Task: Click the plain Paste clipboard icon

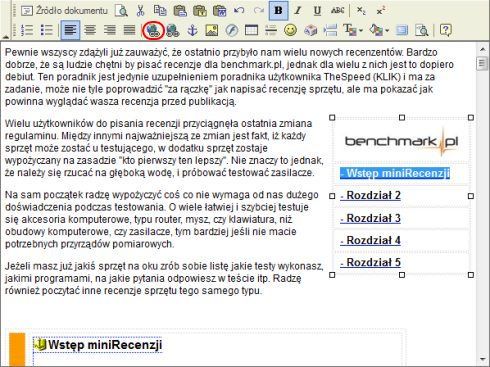Action: [180, 11]
